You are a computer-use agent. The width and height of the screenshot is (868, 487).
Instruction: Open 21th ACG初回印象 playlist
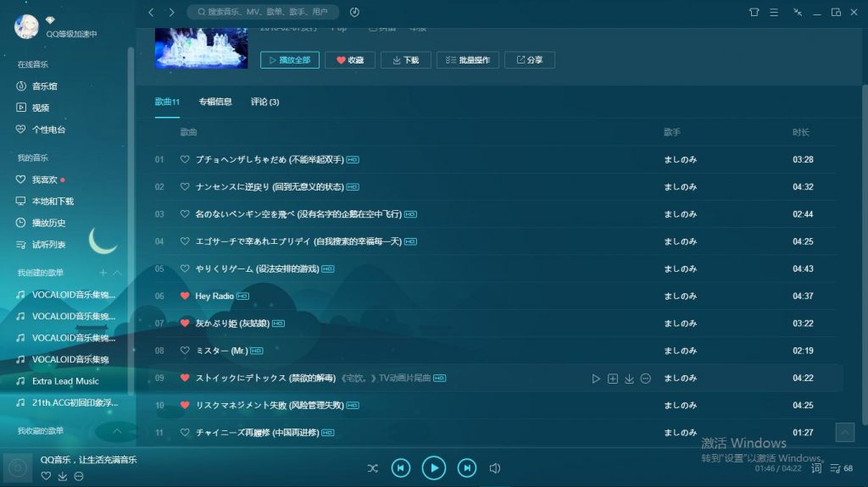(x=67, y=402)
